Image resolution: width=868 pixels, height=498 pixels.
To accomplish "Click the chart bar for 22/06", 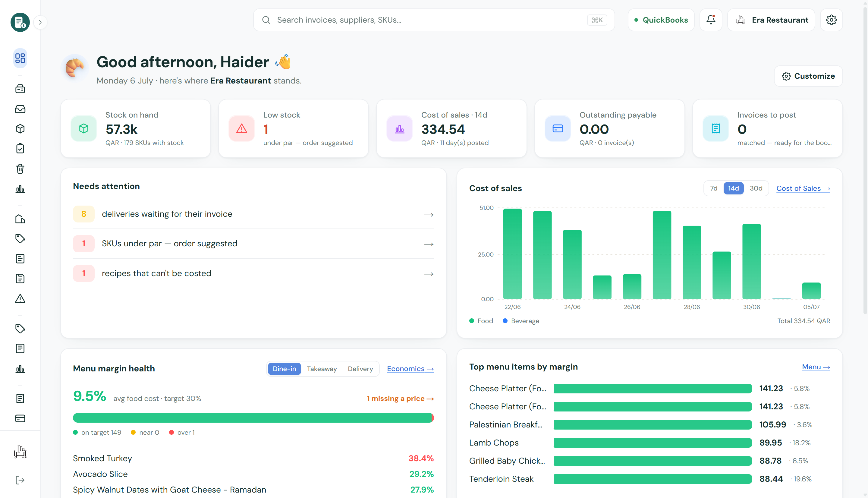I will pos(512,254).
